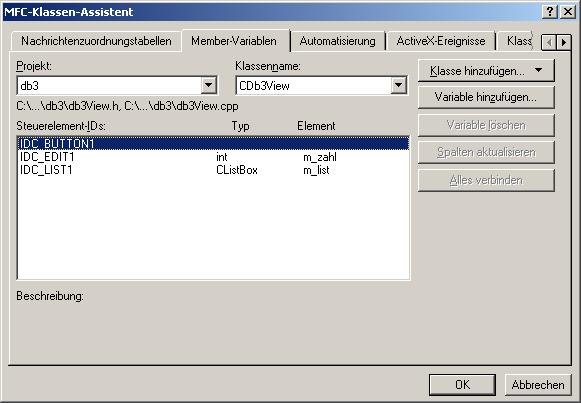This screenshot has width=581, height=403.
Task: Open the Klassenname dropdown arrow
Action: coord(398,86)
